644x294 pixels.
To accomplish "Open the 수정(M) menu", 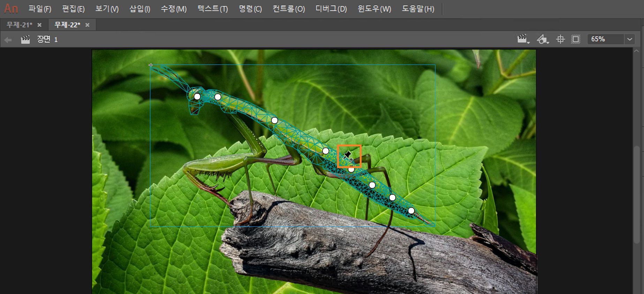I will coord(174,9).
